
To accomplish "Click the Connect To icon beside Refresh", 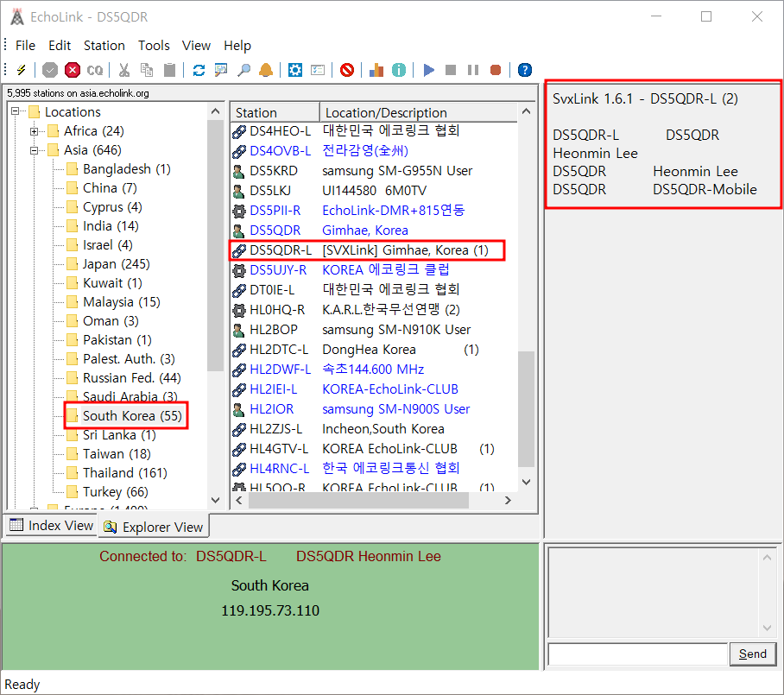I will [221, 70].
